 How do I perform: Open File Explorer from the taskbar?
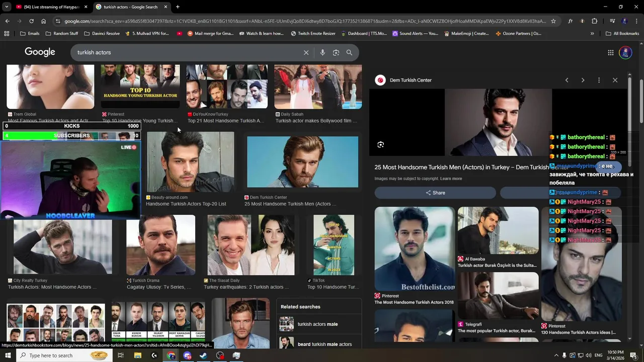click(x=137, y=355)
